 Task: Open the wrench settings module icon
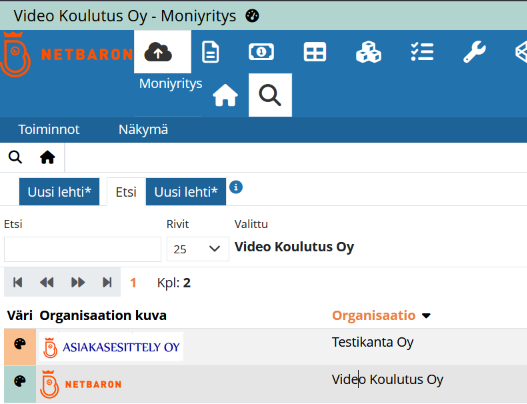tap(474, 52)
